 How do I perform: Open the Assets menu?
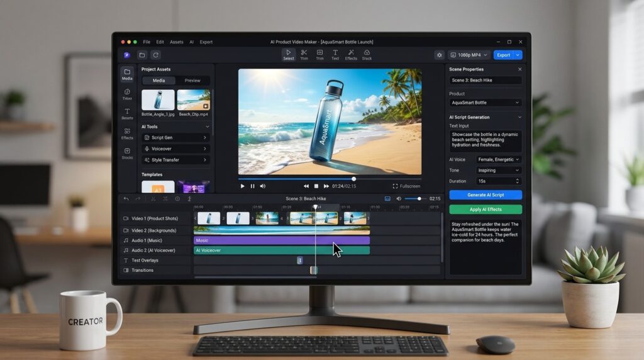(x=177, y=42)
